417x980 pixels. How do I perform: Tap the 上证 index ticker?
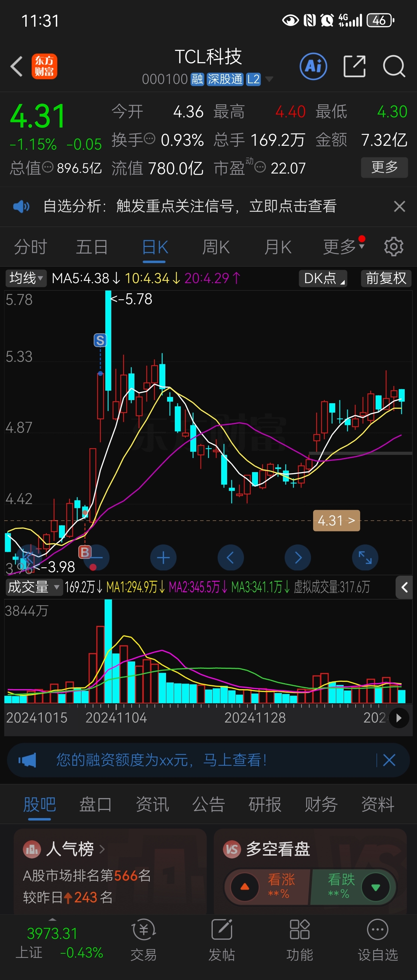[59, 943]
